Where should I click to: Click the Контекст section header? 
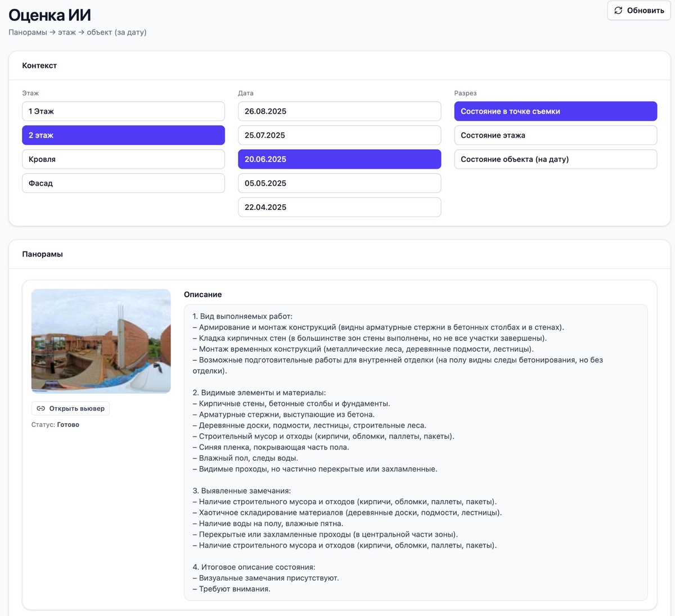pyautogui.click(x=39, y=66)
